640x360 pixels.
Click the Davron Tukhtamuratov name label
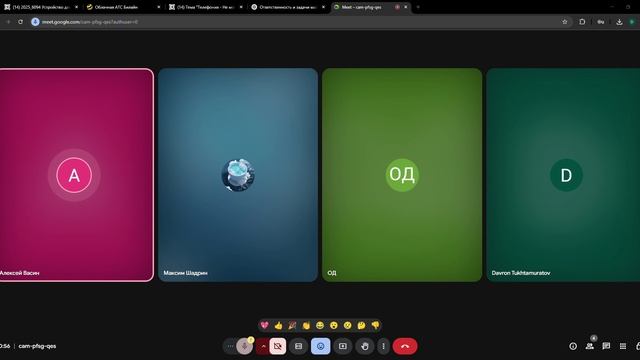click(521, 273)
